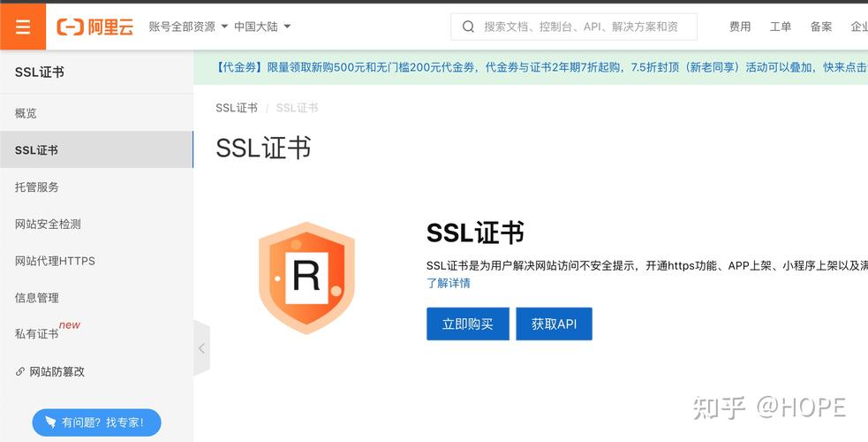Click the search magnifier icon
868x442 pixels.
click(x=468, y=27)
